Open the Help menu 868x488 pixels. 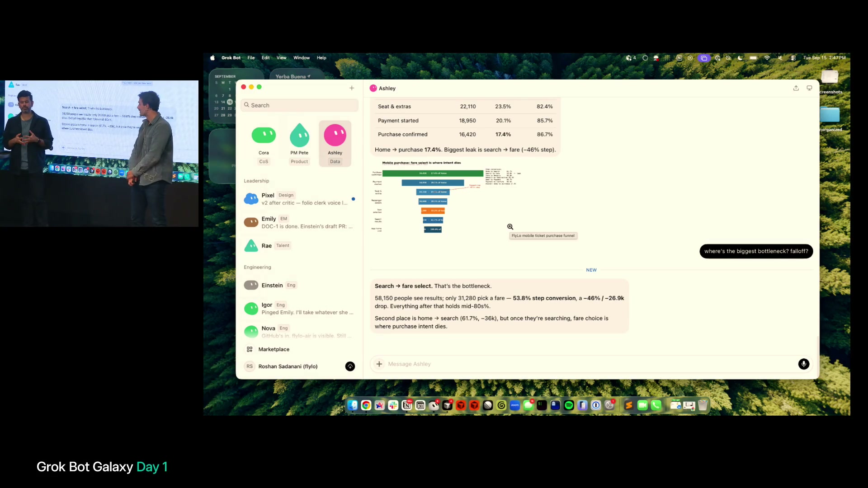click(321, 58)
